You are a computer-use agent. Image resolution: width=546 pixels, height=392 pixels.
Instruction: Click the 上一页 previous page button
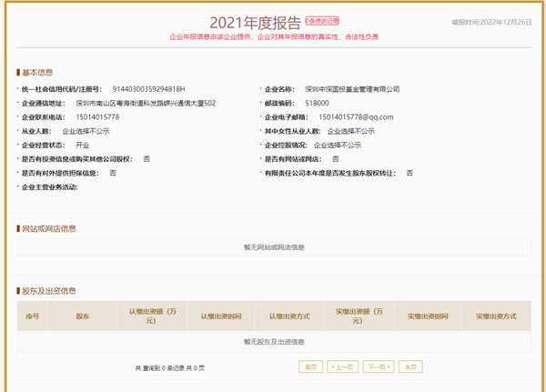click(342, 367)
